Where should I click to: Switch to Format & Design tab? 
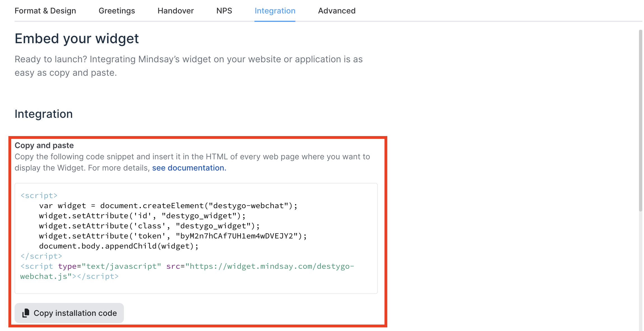pyautogui.click(x=45, y=11)
